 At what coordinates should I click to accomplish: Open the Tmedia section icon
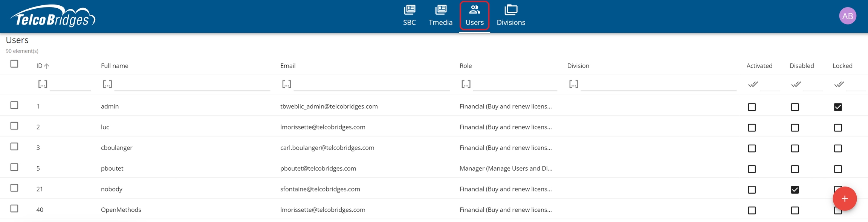click(x=440, y=10)
